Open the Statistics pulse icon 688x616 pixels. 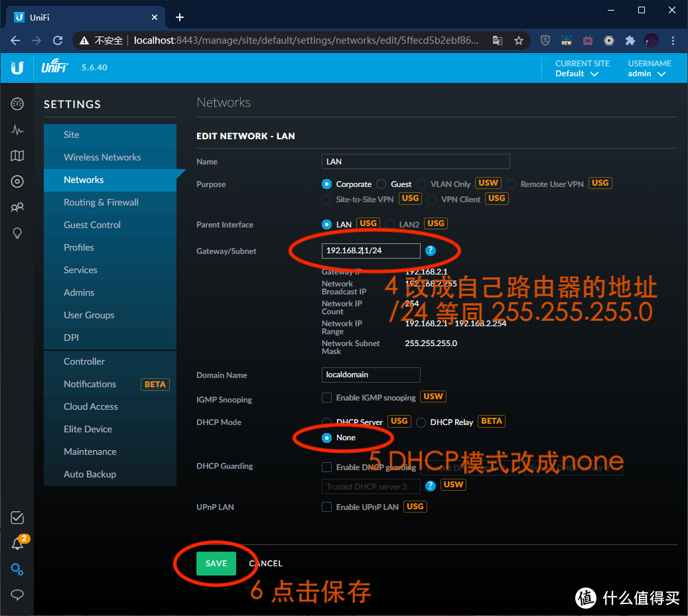(17, 130)
